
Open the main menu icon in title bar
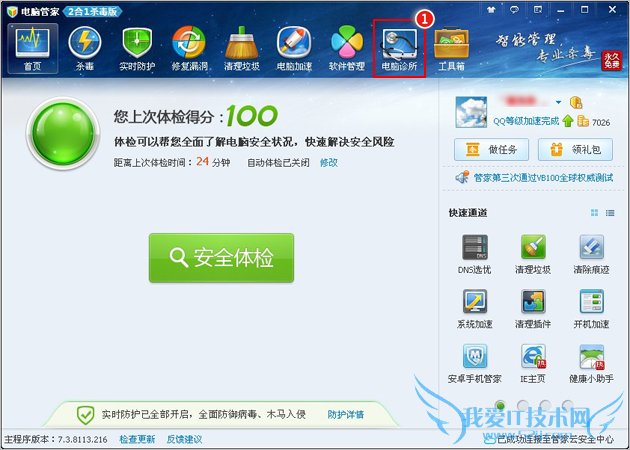pos(538,10)
